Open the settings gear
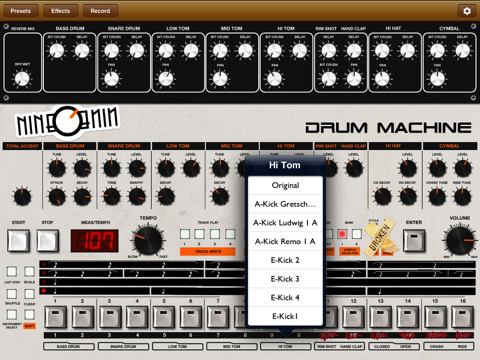The width and height of the screenshot is (480, 360). [x=467, y=11]
